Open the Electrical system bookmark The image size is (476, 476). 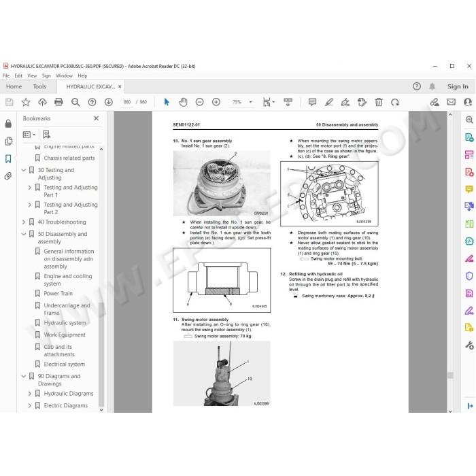tap(65, 364)
